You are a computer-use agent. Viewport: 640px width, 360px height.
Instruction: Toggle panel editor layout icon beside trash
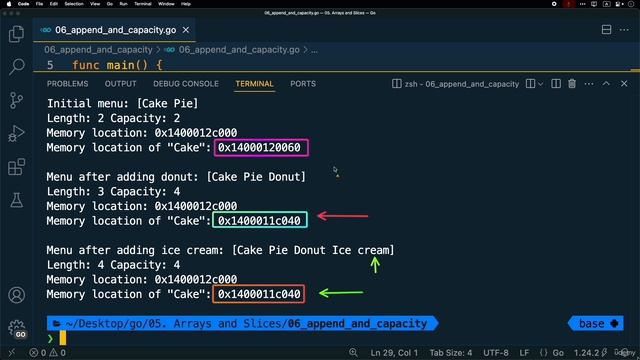point(556,84)
